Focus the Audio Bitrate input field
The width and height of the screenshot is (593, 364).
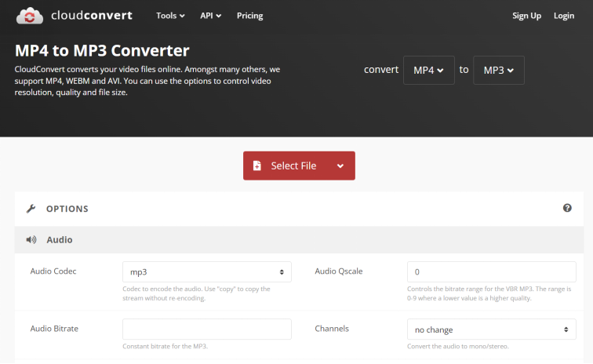pos(207,329)
